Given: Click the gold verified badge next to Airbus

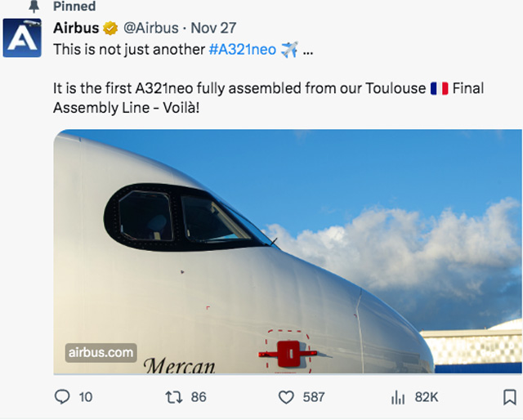Looking at the screenshot, I should pos(110,29).
